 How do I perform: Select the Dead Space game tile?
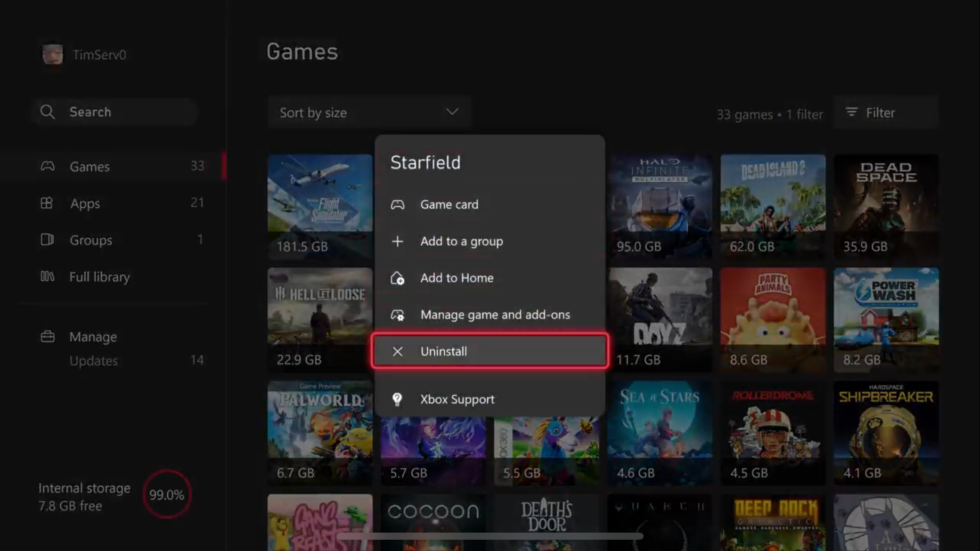click(886, 206)
